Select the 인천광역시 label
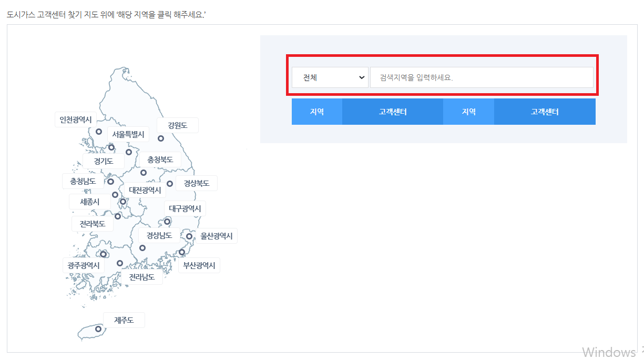644x359 pixels. [74, 119]
